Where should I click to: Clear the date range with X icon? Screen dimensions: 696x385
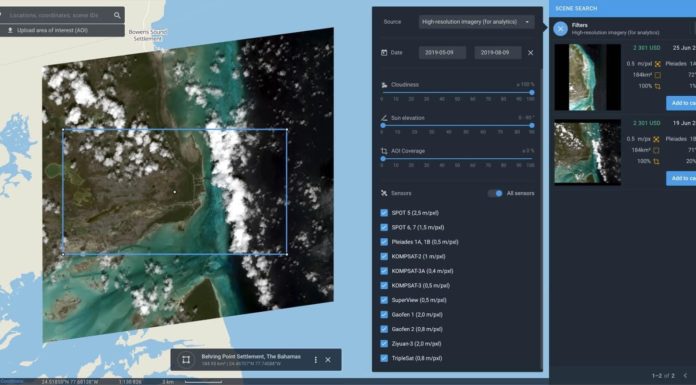[530, 53]
